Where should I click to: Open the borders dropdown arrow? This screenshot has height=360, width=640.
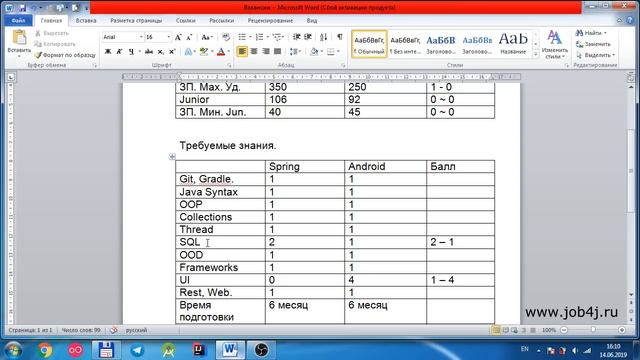(338, 51)
